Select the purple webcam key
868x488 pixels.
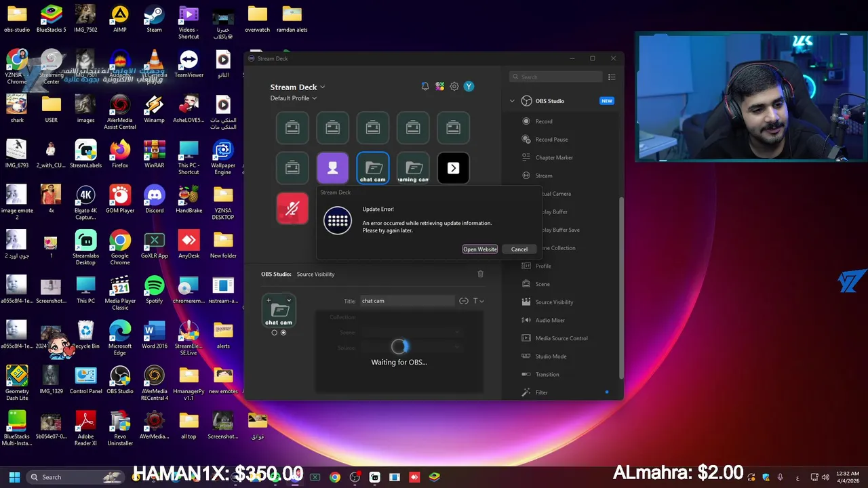(x=332, y=168)
